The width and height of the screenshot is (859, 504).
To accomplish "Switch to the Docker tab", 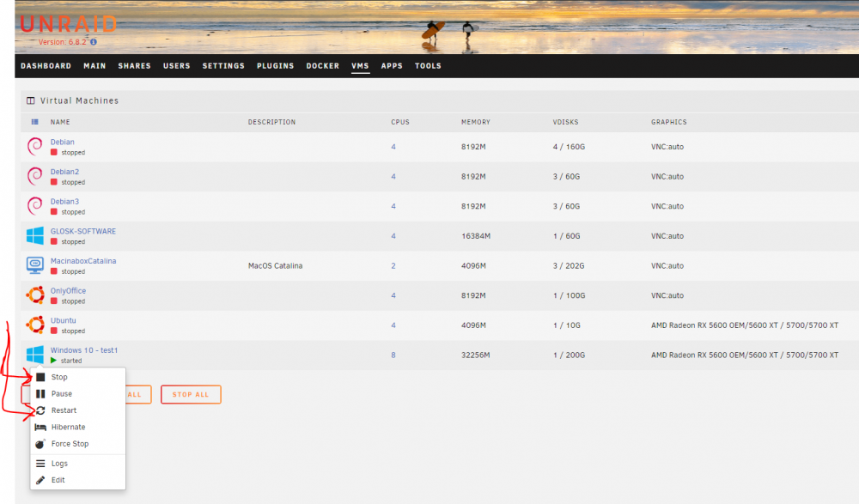I will pos(323,66).
